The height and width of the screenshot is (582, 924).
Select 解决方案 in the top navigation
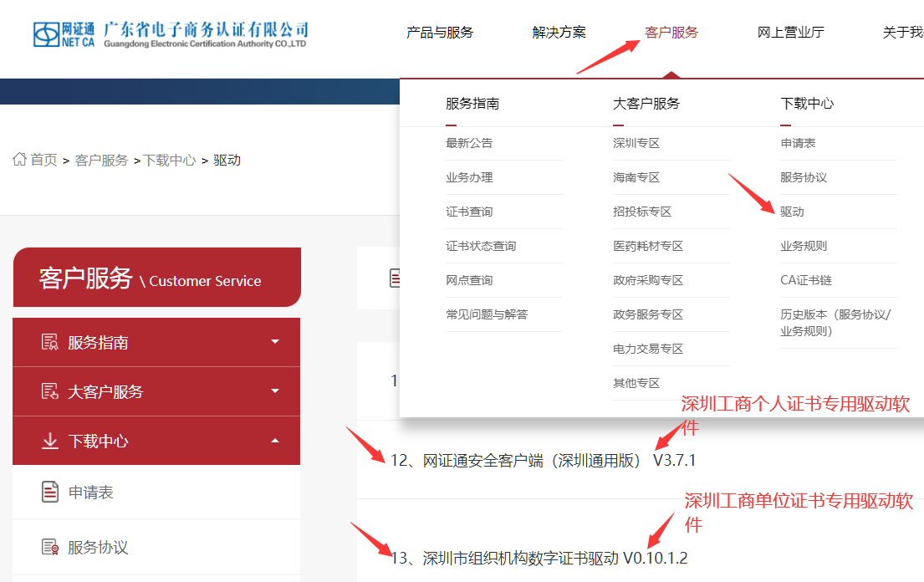[x=559, y=33]
